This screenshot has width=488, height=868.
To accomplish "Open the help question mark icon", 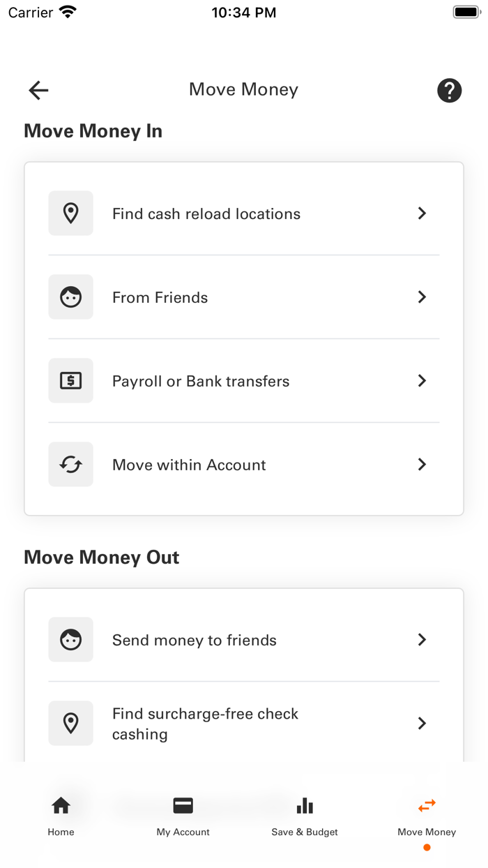I will pyautogui.click(x=449, y=90).
